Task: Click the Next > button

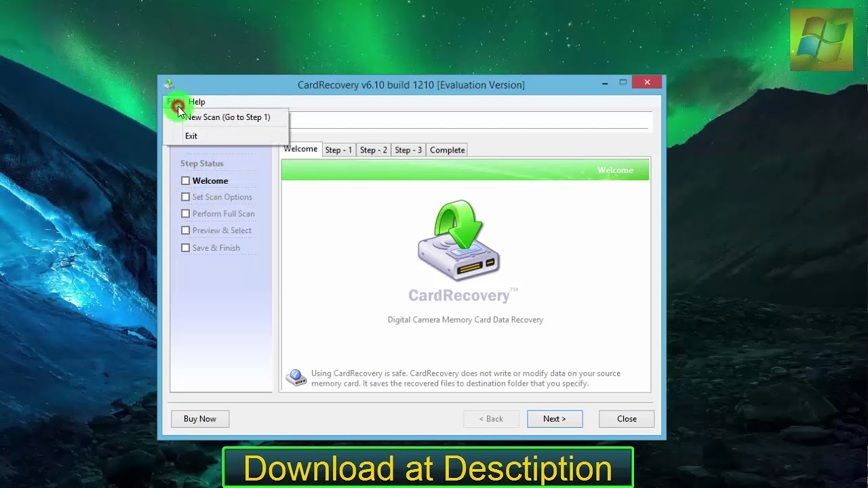Action: 555,419
